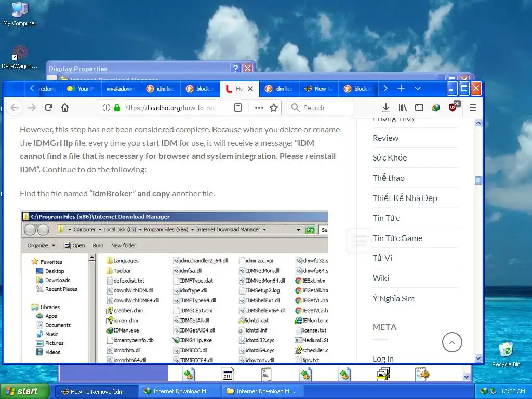This screenshot has width=532, height=399.
Task: Open the Review category link
Action: (x=385, y=138)
